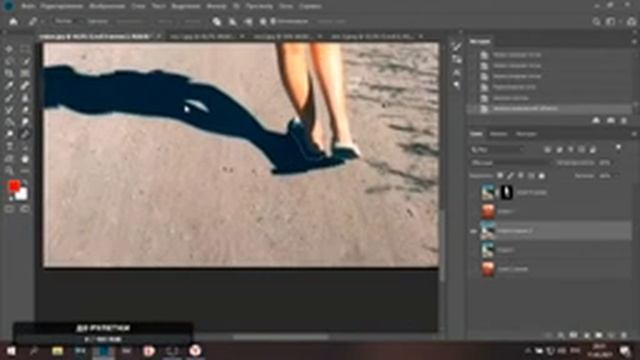Select the Crop tool
Viewport: 640px width, 360px height.
[x=9, y=73]
